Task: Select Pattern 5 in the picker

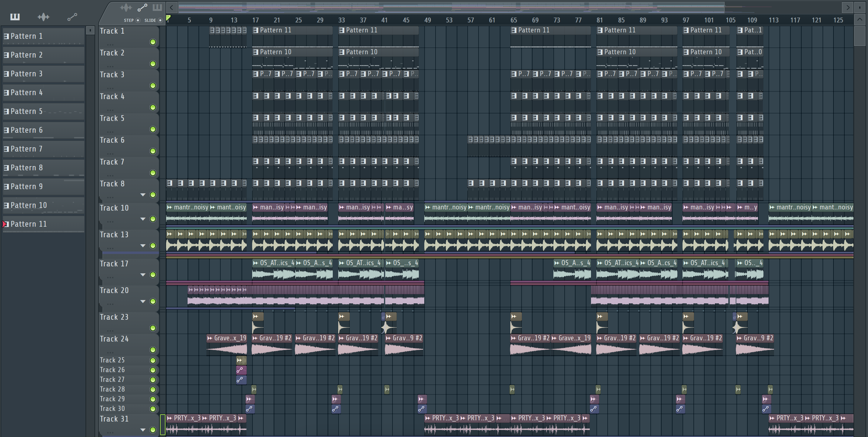Action: (x=44, y=111)
